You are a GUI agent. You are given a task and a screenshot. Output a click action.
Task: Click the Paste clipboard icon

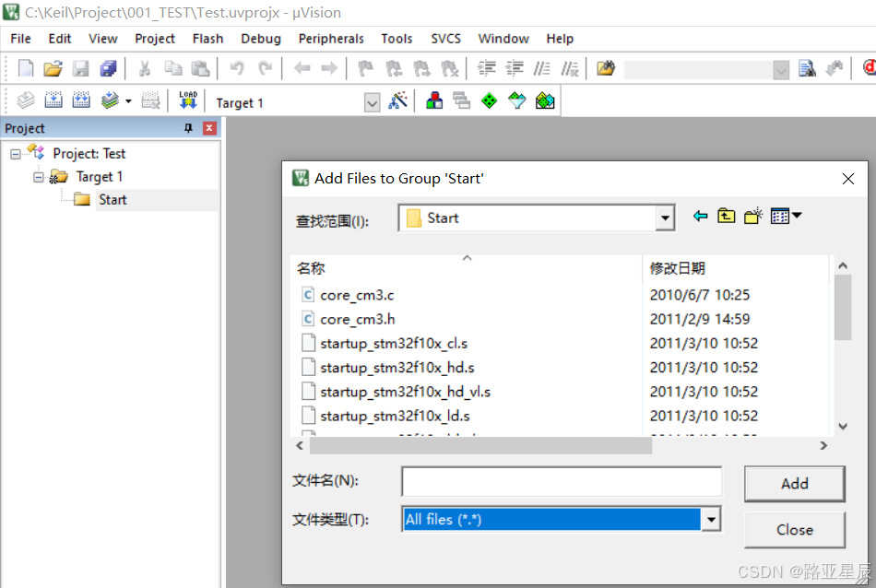pos(200,69)
